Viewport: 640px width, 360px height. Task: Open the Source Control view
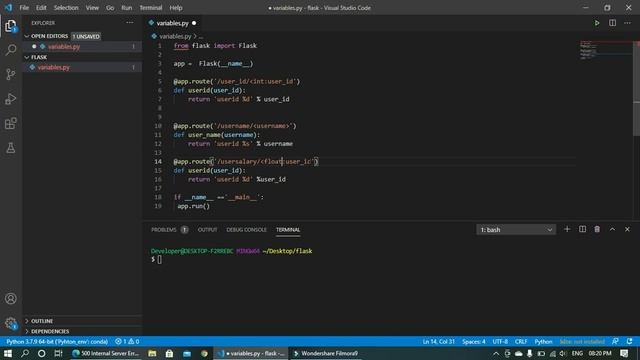[x=11, y=74]
